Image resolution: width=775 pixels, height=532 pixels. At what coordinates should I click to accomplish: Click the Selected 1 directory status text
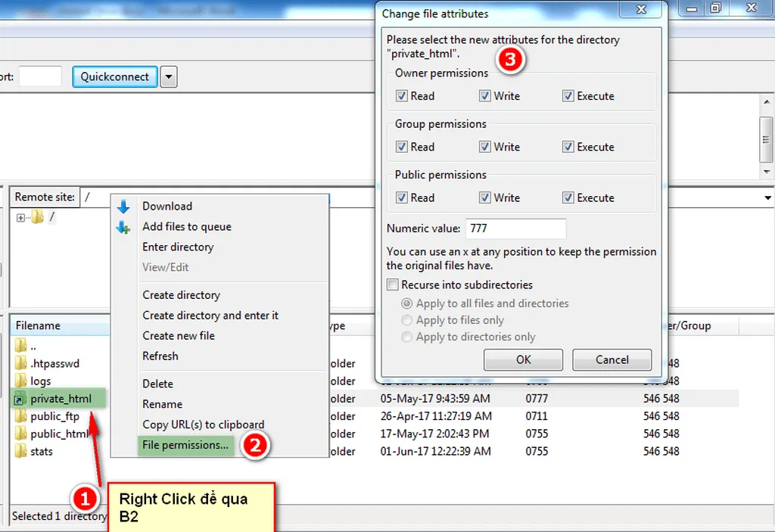tap(59, 515)
